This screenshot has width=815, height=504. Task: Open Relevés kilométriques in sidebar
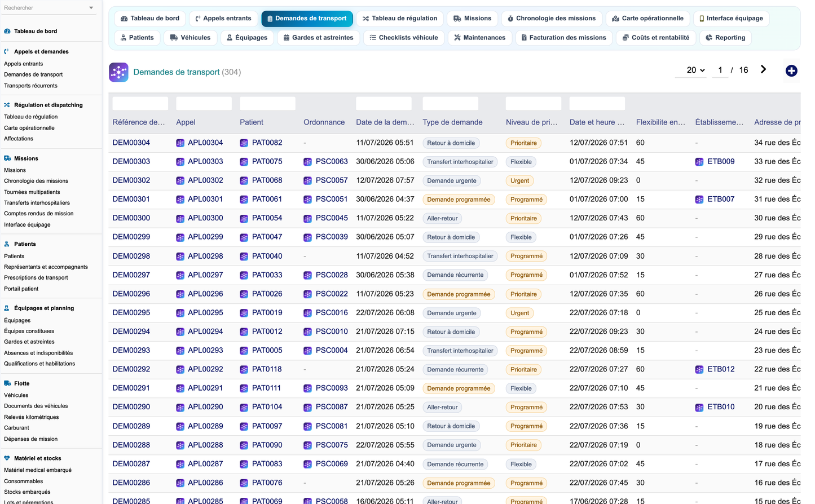click(32, 417)
